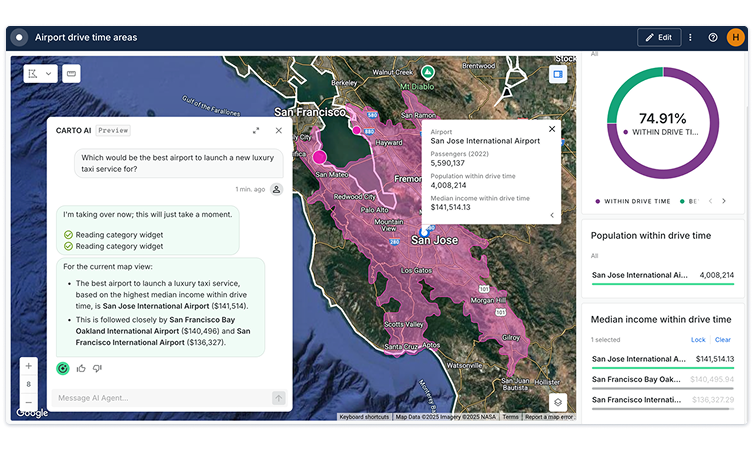The width and height of the screenshot is (754, 450).
Task: Expand the selection tool dropdown arrow
Action: tap(49, 74)
